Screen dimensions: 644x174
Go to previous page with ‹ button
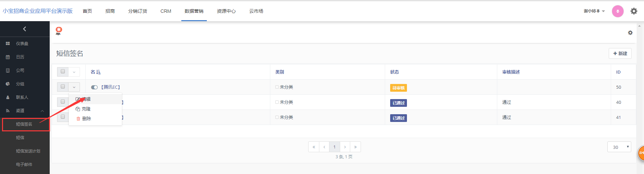pyautogui.click(x=324, y=147)
